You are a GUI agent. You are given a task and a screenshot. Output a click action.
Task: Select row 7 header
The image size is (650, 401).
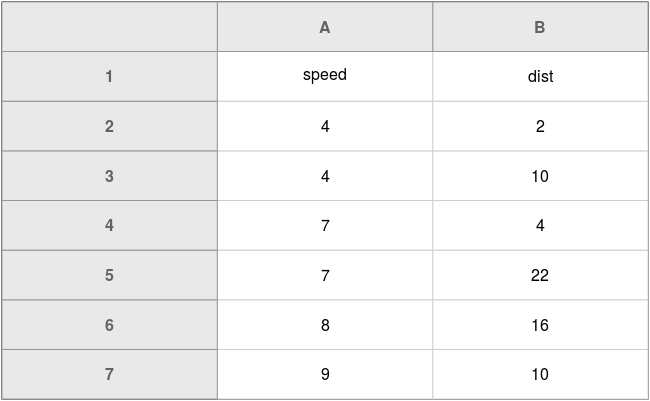coord(109,375)
